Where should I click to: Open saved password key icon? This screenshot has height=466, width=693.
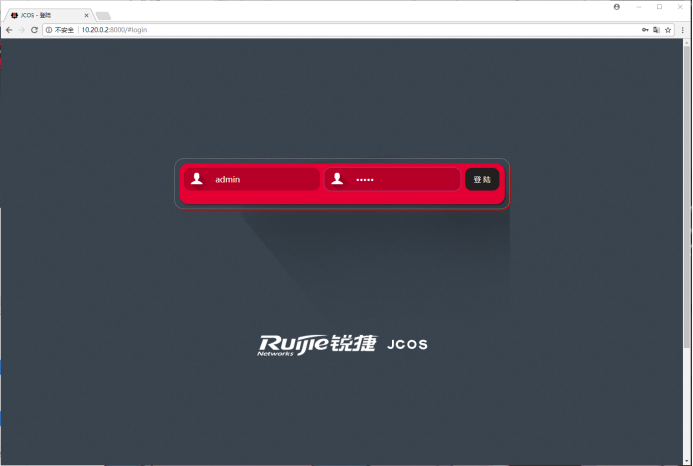point(645,30)
